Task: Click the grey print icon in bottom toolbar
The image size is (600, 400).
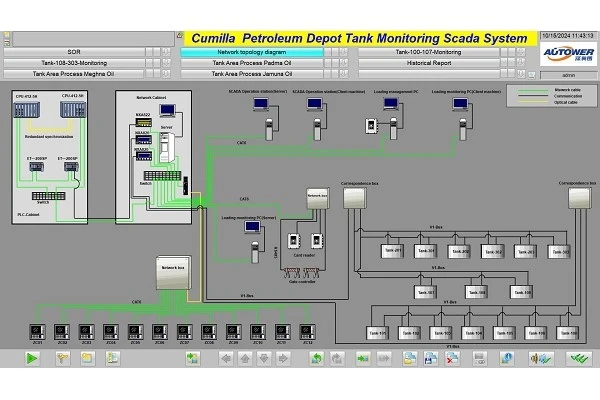Action: click(479, 358)
